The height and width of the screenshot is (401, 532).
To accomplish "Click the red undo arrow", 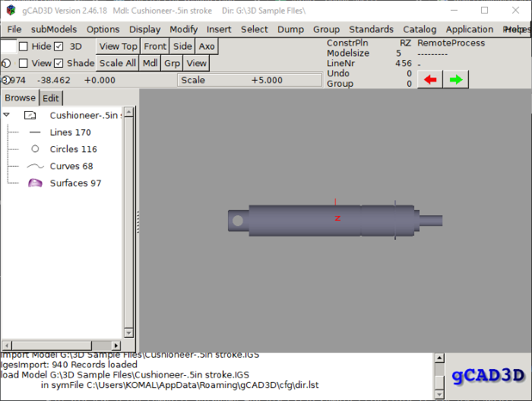I will point(430,79).
